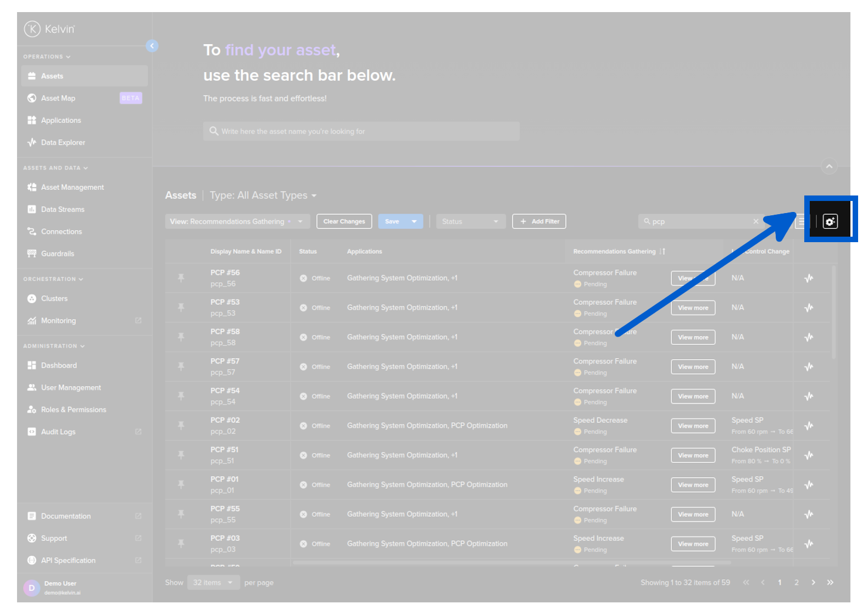Collapse the sidebar with the arrow button
The height and width of the screenshot is (615, 868).
pos(152,46)
